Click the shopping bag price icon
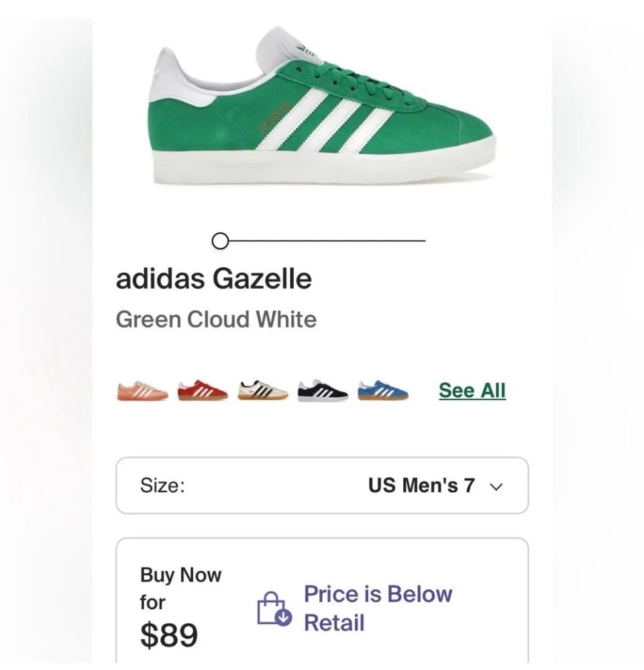 (x=274, y=608)
